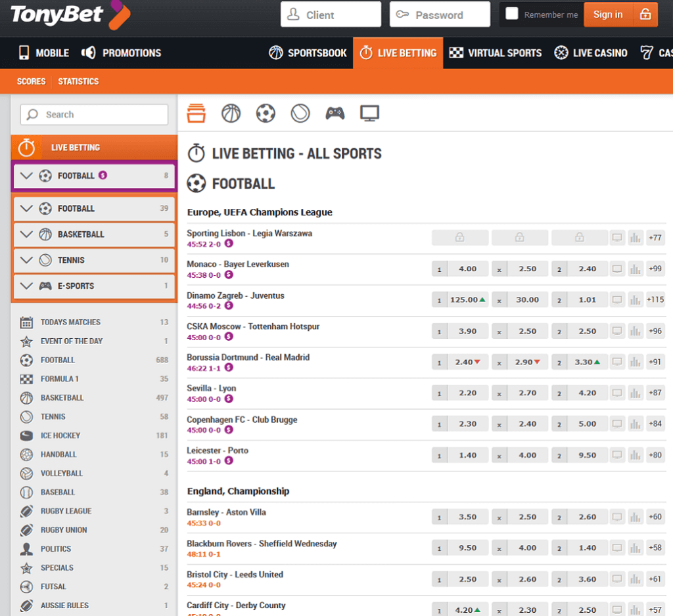Open the Copenhagen FC - Club Brugge match
This screenshot has width=673, height=616.
coord(242,420)
